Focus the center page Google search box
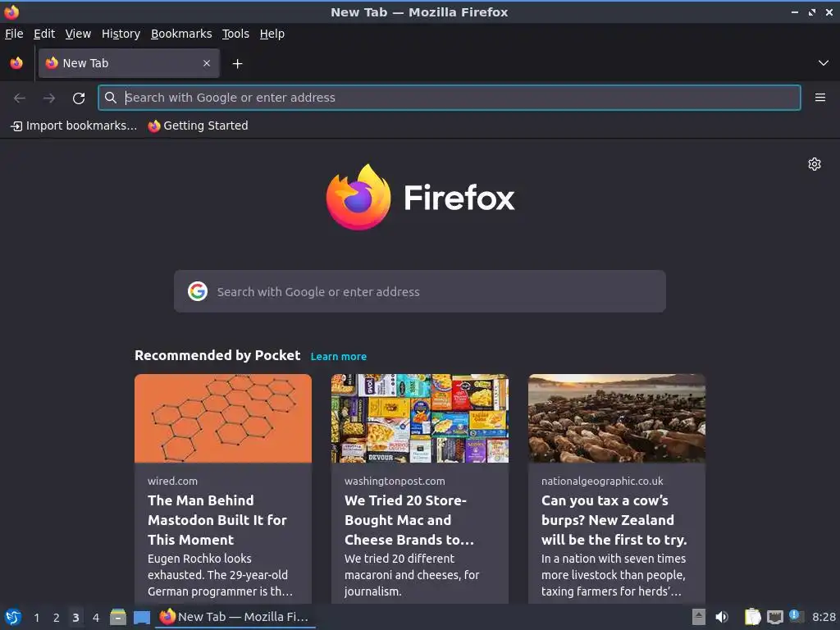This screenshot has width=840, height=630. pyautogui.click(x=419, y=291)
